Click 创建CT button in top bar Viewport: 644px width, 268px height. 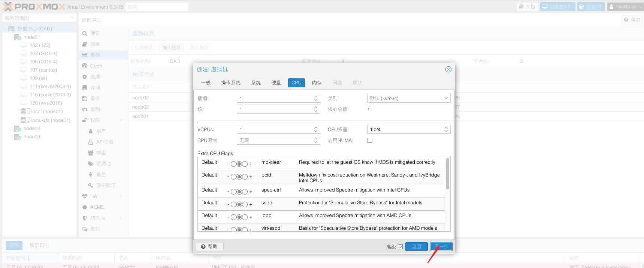point(591,7)
